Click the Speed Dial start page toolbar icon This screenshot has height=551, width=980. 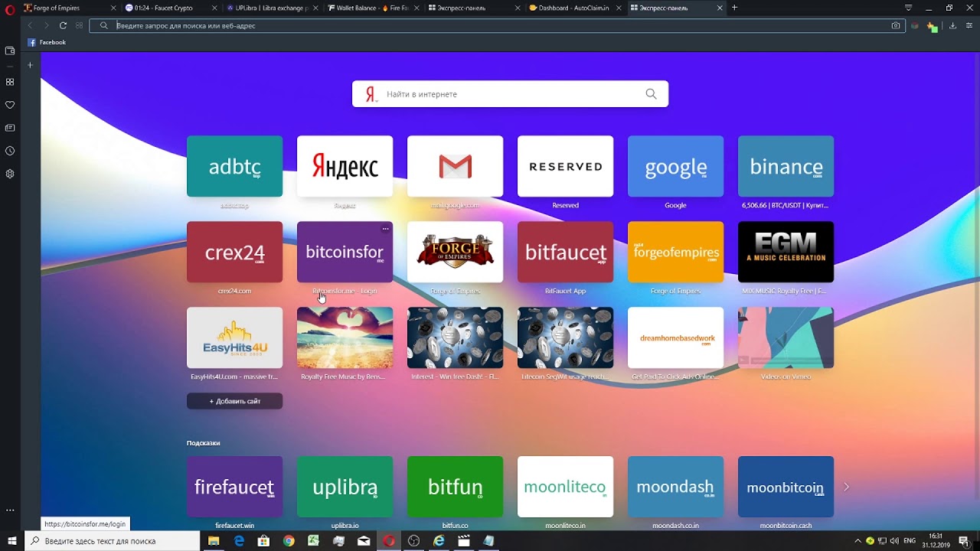79,25
